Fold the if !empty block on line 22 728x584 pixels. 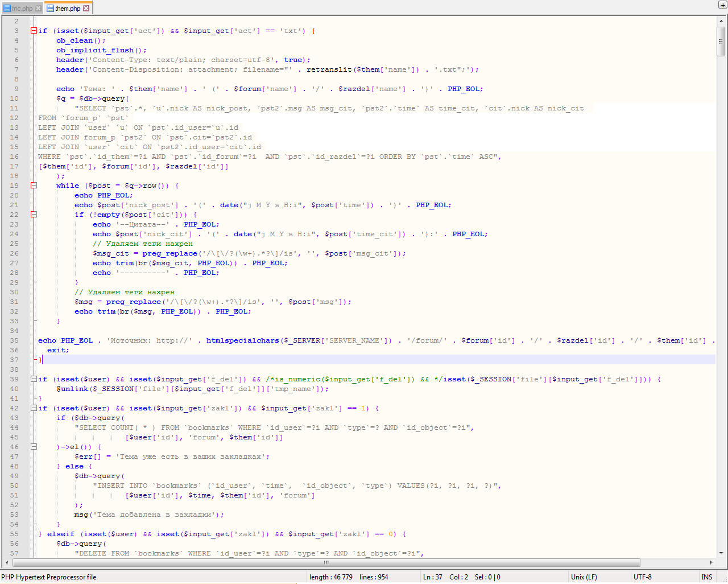coord(34,215)
